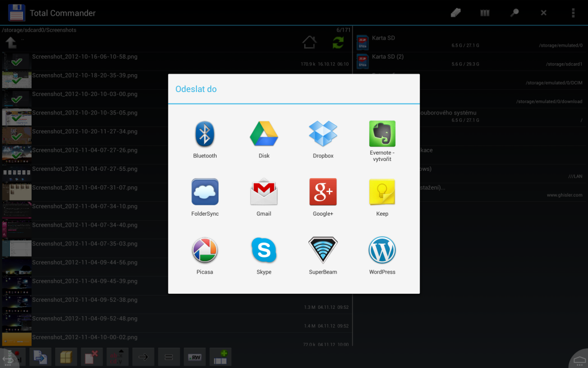The width and height of the screenshot is (588, 368).
Task: Refresh the file list with green arrows
Action: [338, 43]
